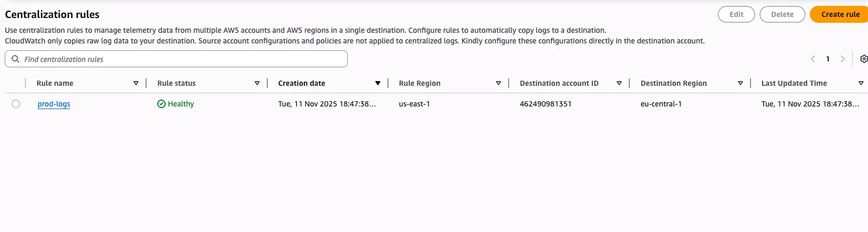Click the Creation date column header

[x=302, y=83]
